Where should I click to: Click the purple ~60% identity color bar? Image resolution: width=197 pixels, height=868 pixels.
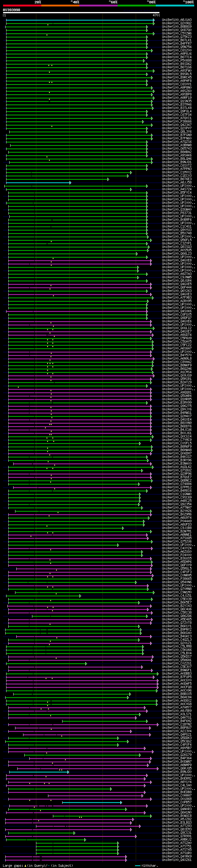(x=98, y=6)
